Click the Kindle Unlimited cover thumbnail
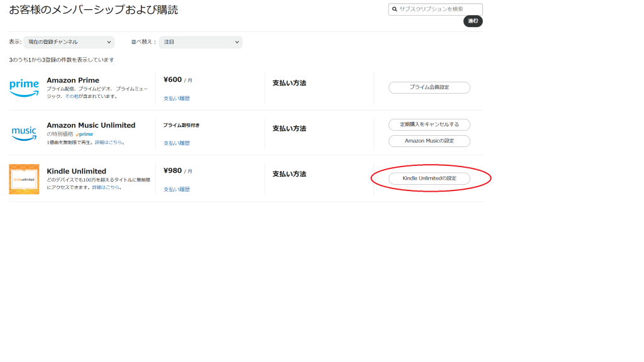644x362 pixels. click(25, 179)
